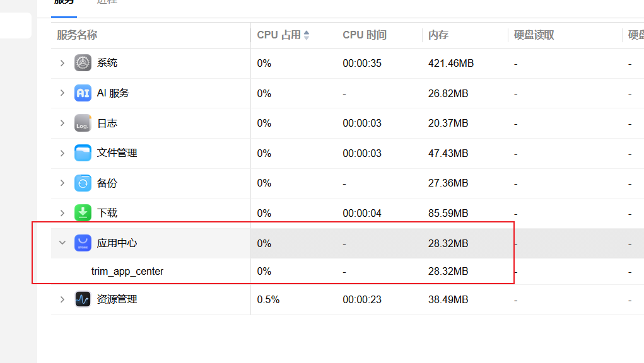Viewport: 644px width, 363px height.
Task: Expand the 资源管理 row
Action: pyautogui.click(x=62, y=299)
